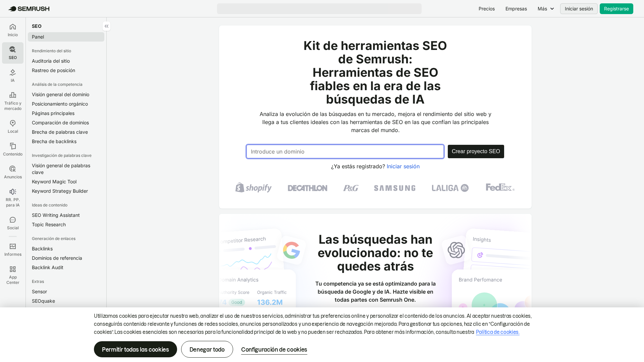Click the Decathlon logo

(x=308, y=188)
